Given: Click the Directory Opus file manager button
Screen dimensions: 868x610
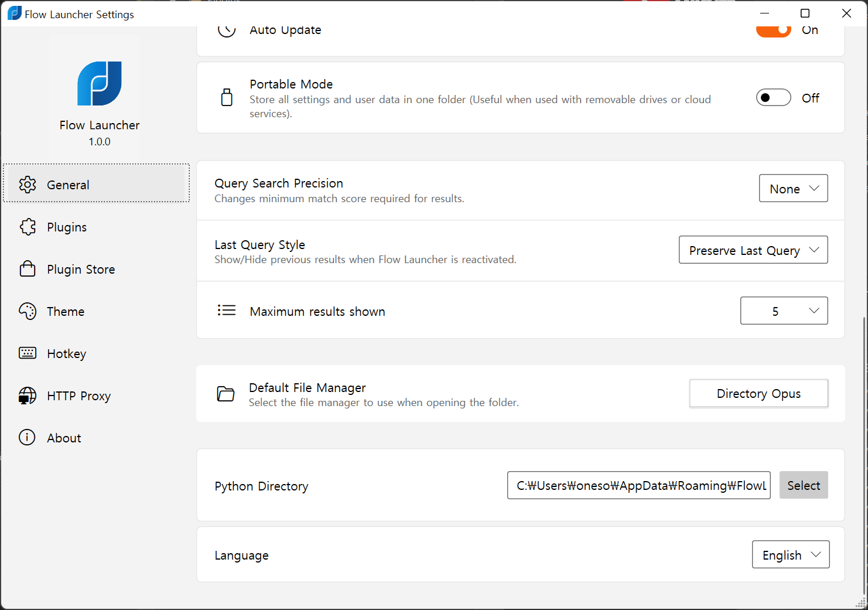Looking at the screenshot, I should [x=758, y=393].
